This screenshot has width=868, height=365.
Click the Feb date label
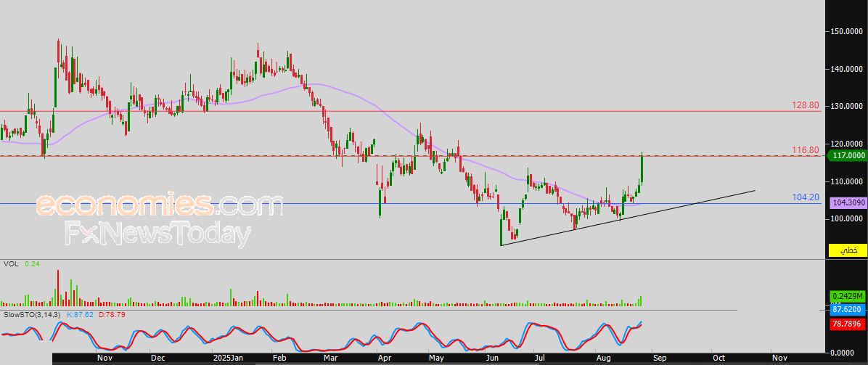pos(279,359)
